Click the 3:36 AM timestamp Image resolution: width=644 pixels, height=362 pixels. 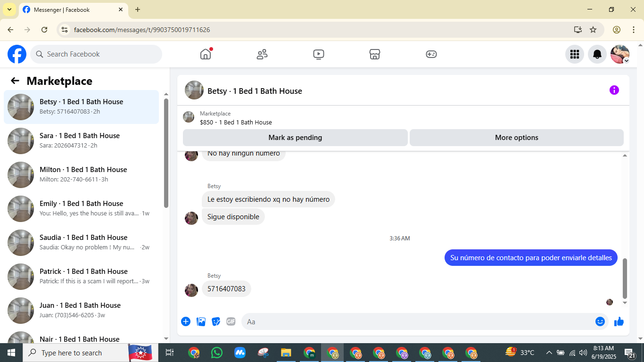coord(400,239)
